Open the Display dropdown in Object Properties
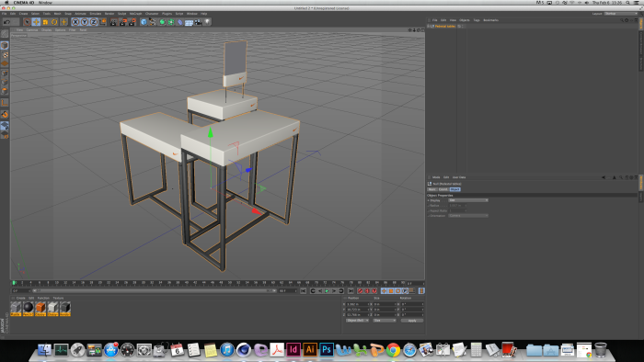 (x=467, y=200)
